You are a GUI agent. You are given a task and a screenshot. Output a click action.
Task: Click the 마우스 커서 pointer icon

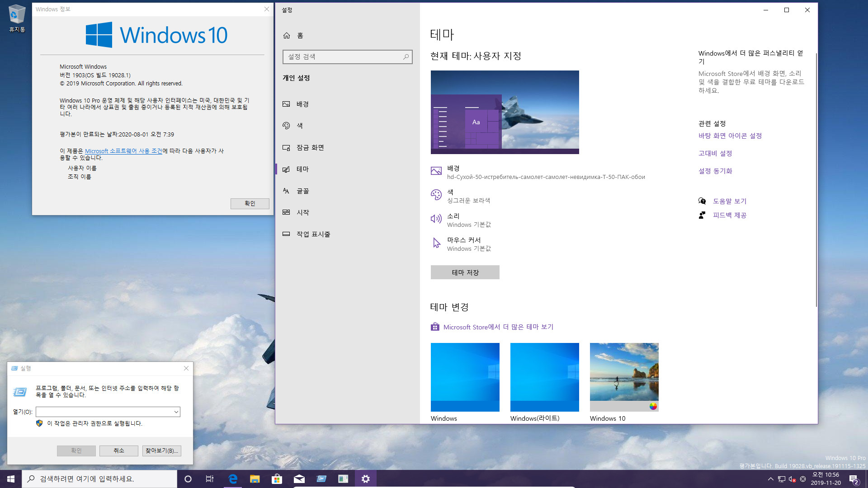tap(436, 243)
